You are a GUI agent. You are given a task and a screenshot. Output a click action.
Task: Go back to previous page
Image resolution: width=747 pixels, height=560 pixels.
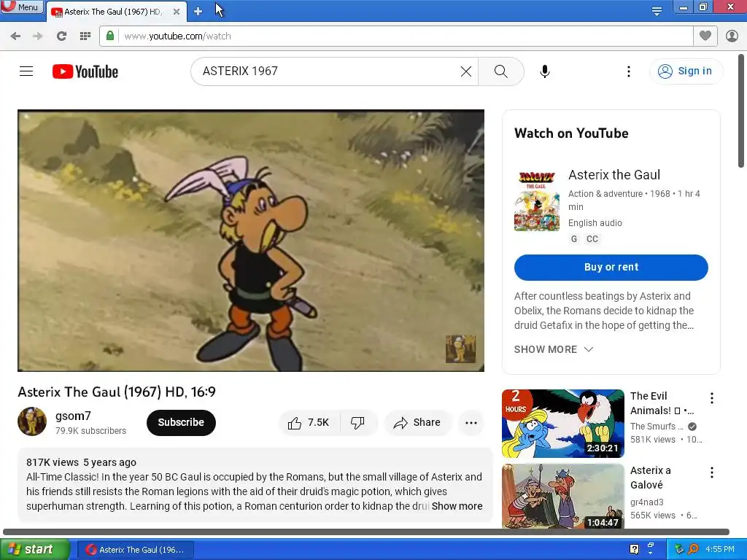[15, 36]
